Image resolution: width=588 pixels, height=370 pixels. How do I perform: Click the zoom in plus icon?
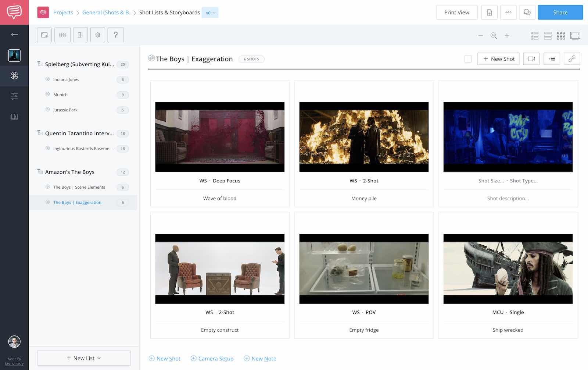(507, 36)
